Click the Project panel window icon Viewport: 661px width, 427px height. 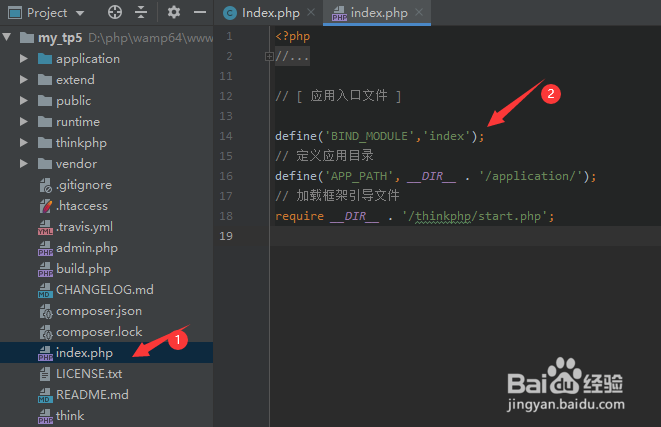15,13
